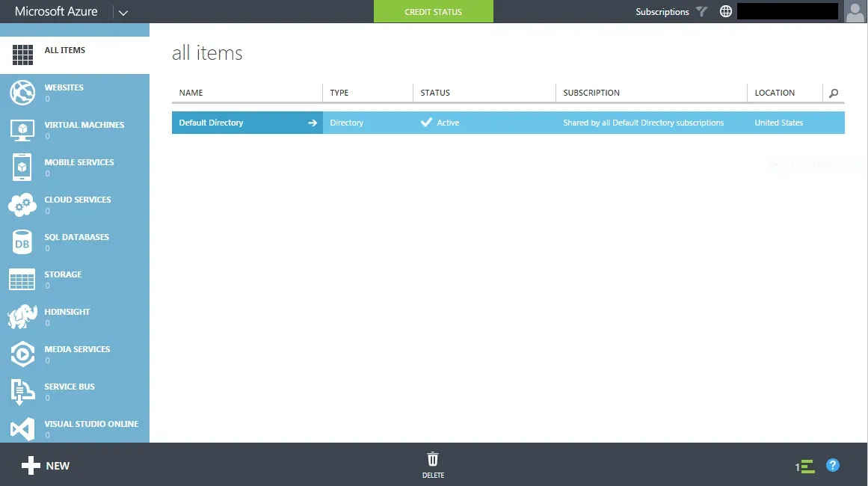Open the Websites section in the sidebar
Image resolution: width=868 pixels, height=486 pixels.
[22, 93]
